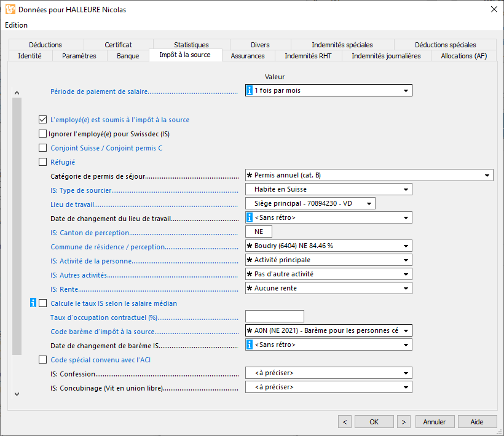Open the 'IS: Type de sourcier' dropdown
504x436 pixels.
(x=406, y=189)
